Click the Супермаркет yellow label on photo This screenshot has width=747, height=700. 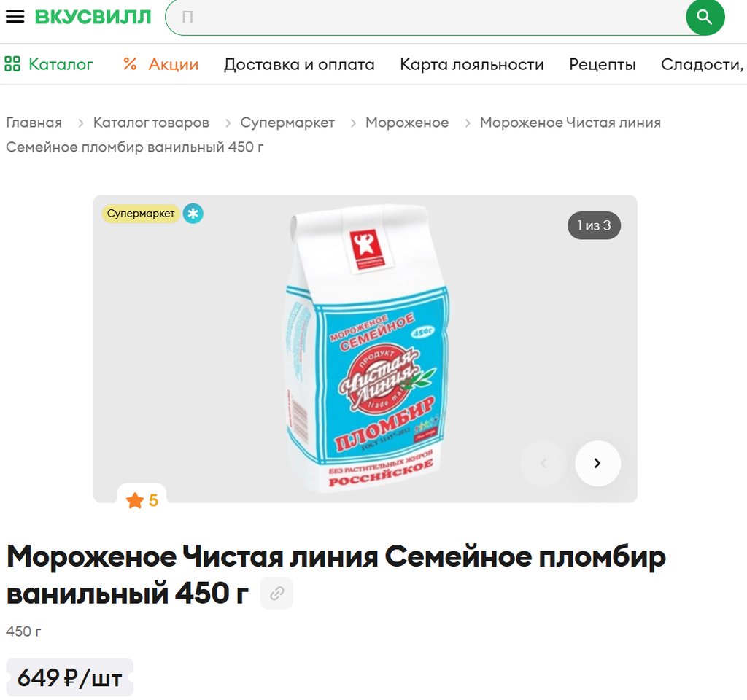[141, 214]
